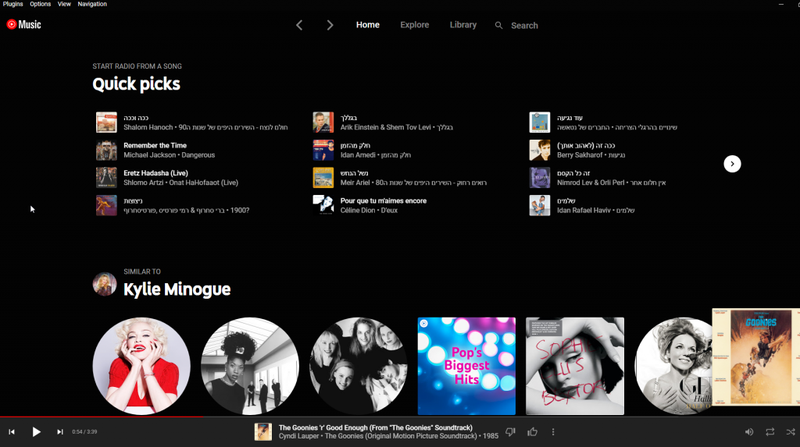Open the five-women group artist thumbnail

[358, 366]
